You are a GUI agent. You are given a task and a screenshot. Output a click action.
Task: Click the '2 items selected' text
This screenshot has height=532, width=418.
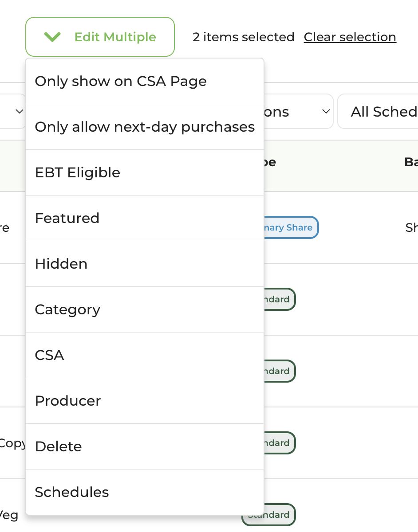point(243,37)
